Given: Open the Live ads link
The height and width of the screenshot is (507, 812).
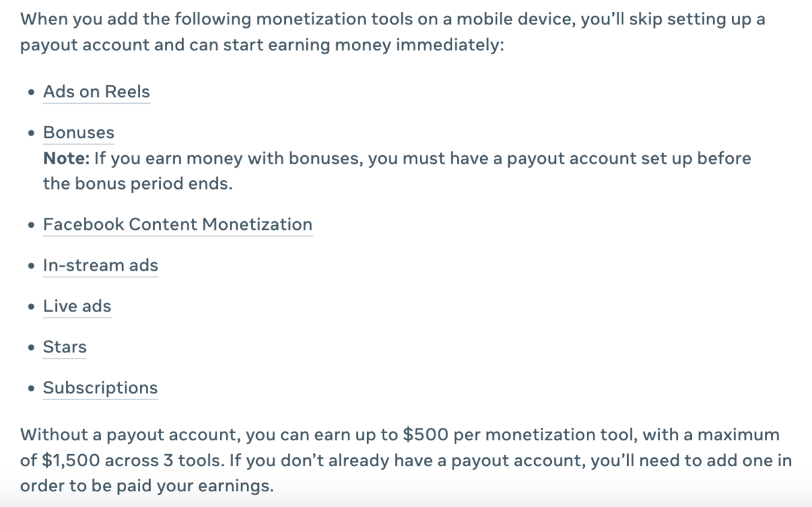Looking at the screenshot, I should pyautogui.click(x=77, y=306).
